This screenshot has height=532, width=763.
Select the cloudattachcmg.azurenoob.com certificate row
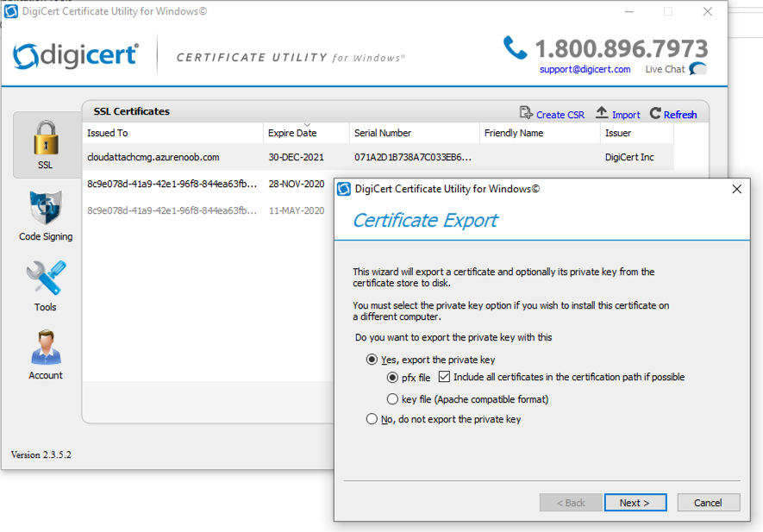point(378,157)
